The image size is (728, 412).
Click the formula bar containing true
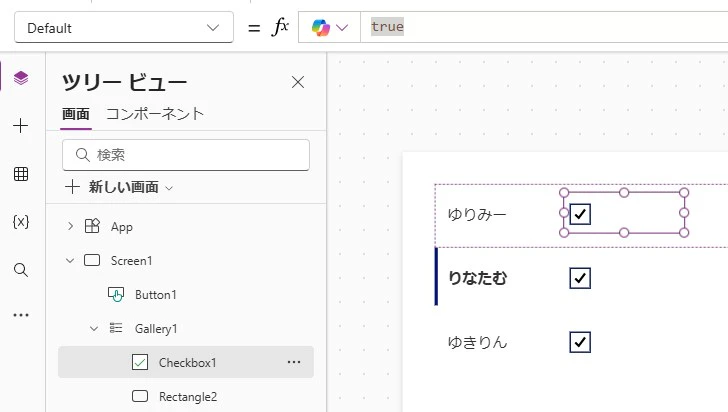(544, 27)
